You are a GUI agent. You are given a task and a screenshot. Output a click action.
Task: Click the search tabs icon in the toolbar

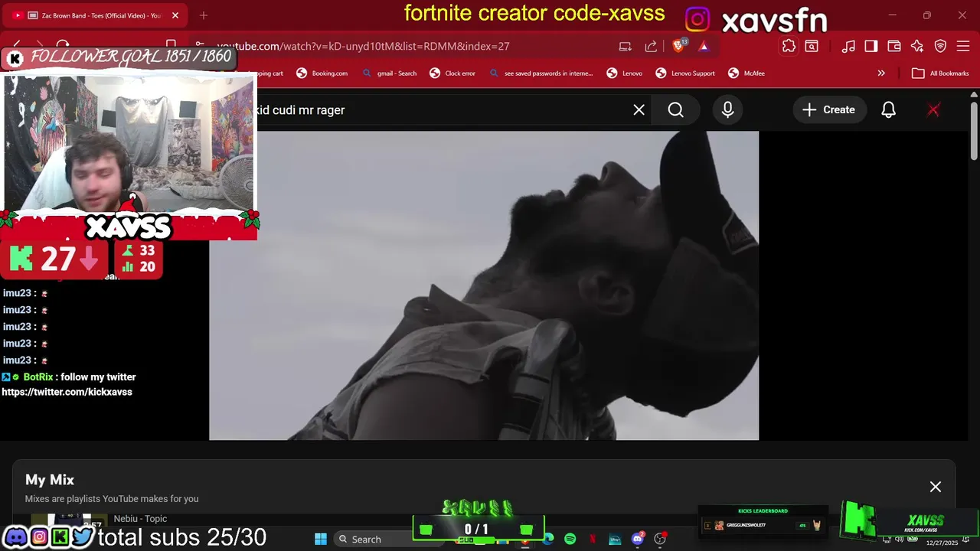(812, 46)
